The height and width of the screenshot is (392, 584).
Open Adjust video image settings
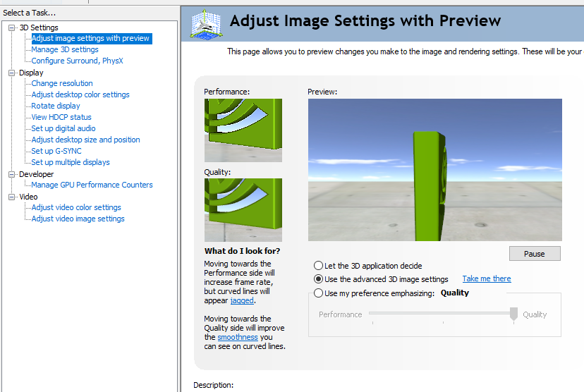[78, 219]
